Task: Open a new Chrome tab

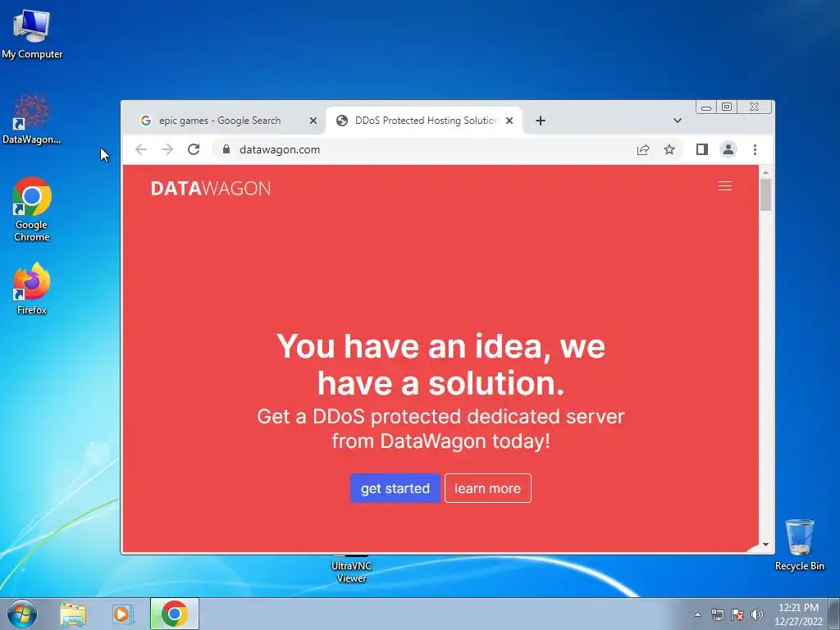Action: 541,121
